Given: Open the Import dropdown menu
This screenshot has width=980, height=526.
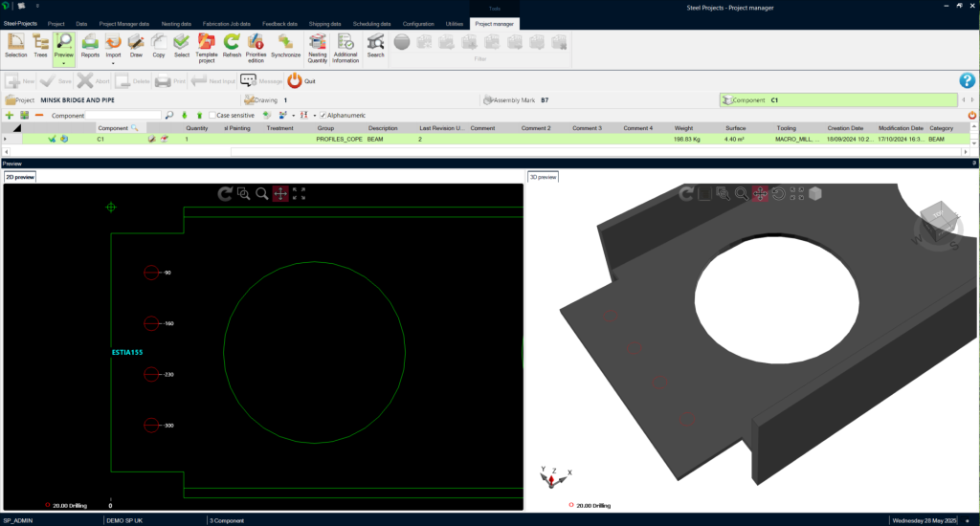Looking at the screenshot, I should coord(113,63).
